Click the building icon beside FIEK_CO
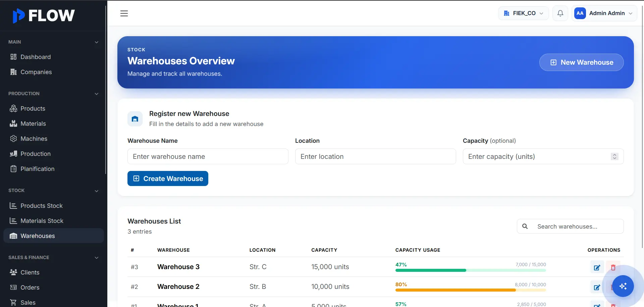The width and height of the screenshot is (644, 307). (506, 13)
